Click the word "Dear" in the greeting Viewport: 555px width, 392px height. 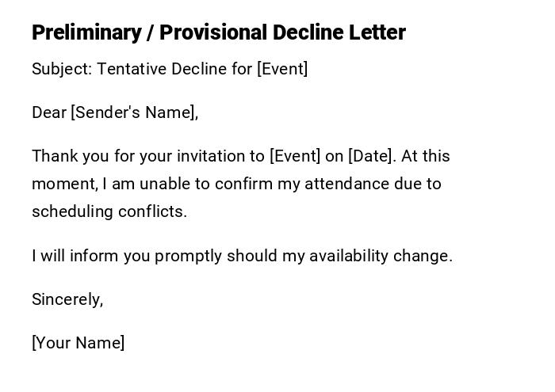pos(49,112)
